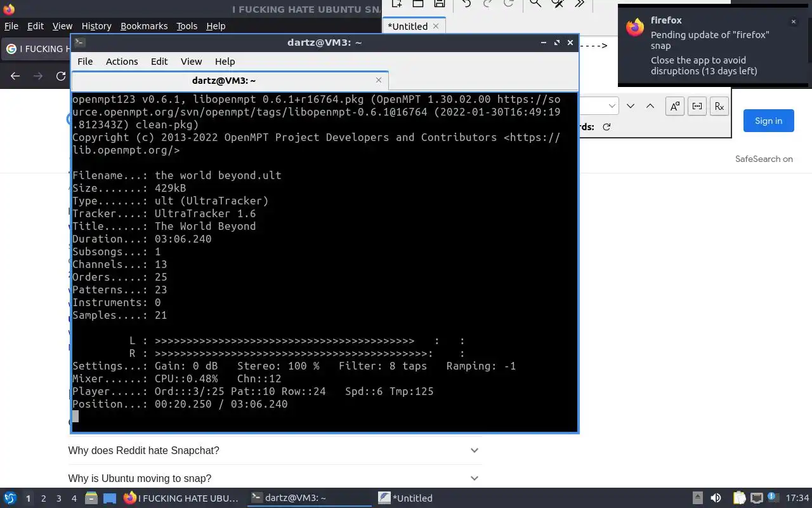
Task: Click the Firefox logo in the notification
Action: pyautogui.click(x=635, y=28)
